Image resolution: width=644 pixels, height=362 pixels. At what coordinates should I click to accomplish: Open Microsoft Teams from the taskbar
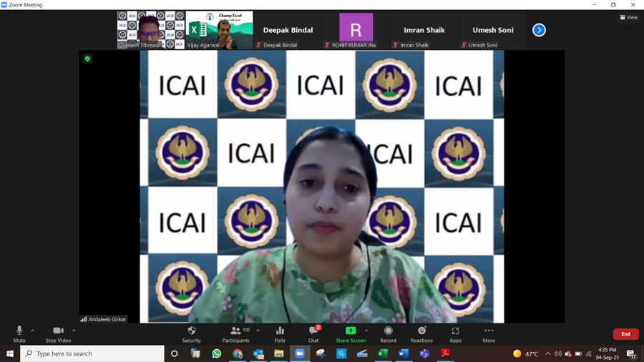(424, 353)
